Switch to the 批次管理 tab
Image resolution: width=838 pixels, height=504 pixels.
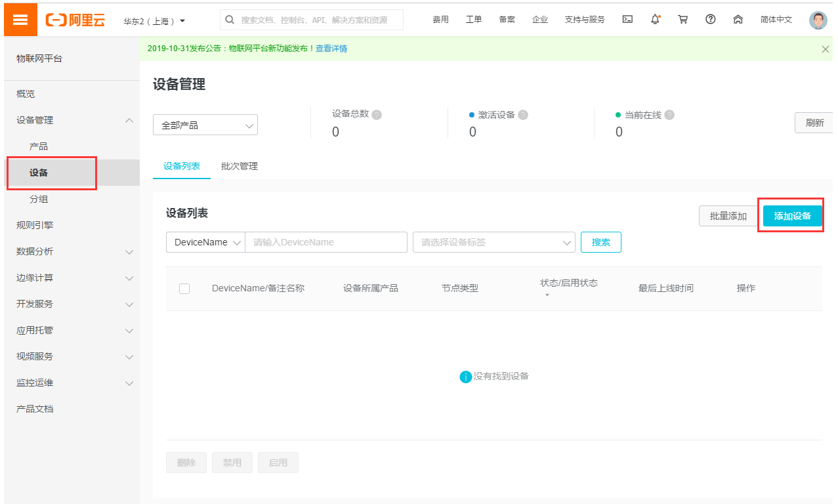click(x=239, y=166)
